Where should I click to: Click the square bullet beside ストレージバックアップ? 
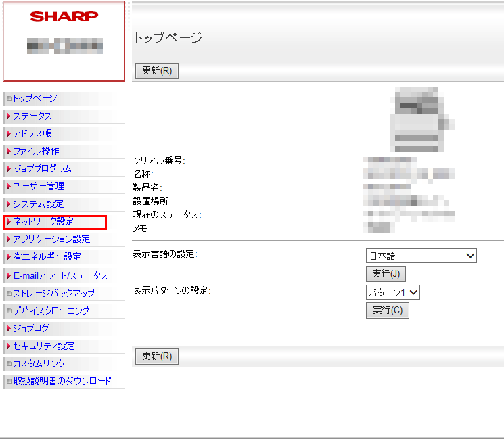(x=9, y=293)
